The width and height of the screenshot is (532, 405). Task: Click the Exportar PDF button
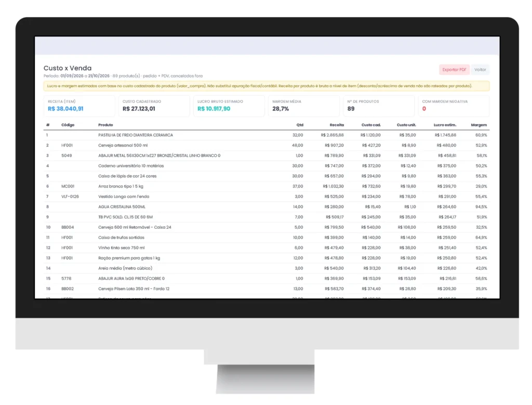454,70
